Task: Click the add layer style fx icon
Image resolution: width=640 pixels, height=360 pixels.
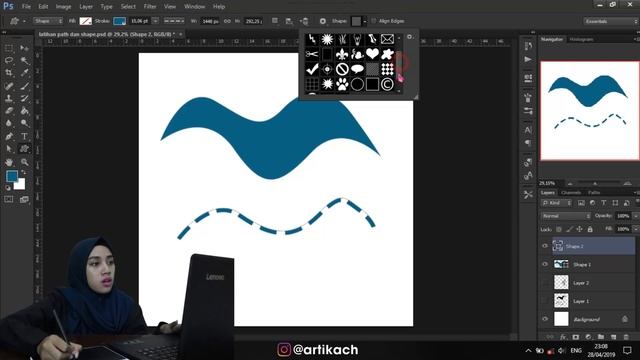Action: pyautogui.click(x=563, y=337)
